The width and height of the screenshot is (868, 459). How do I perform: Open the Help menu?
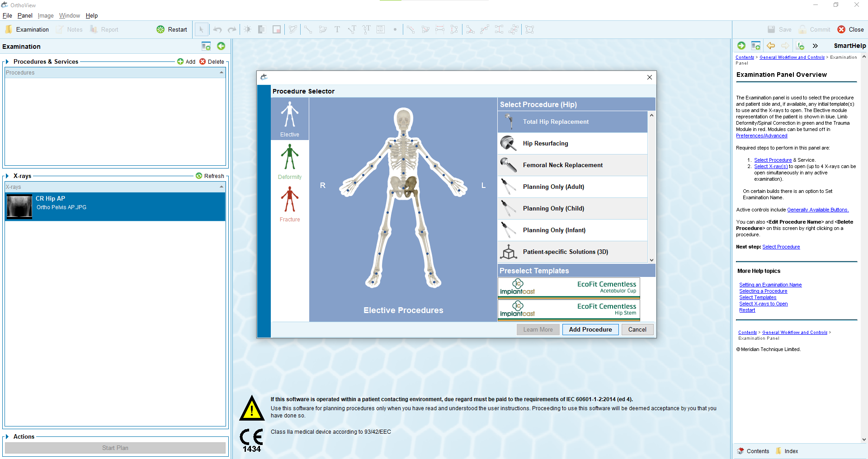(92, 15)
